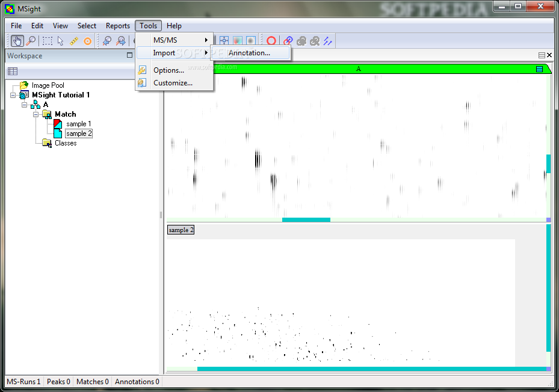Select sample 2 in workspace tree
The width and height of the screenshot is (559, 392).
click(x=79, y=133)
